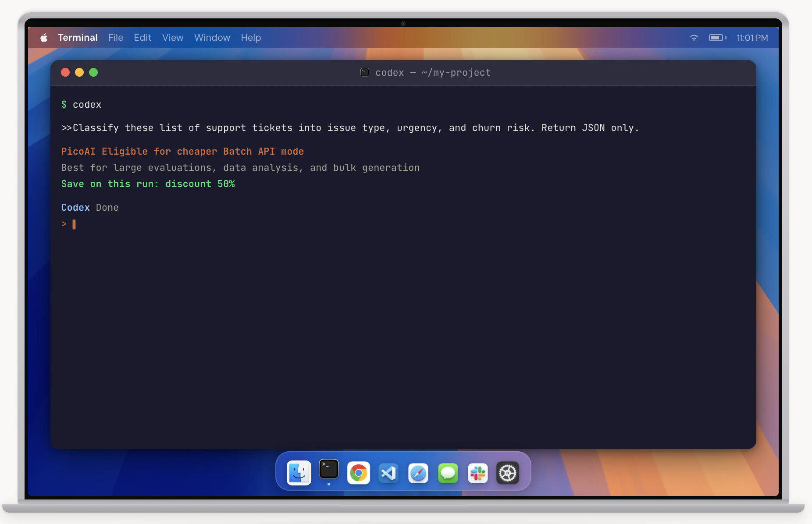Select the Terminal icon in the Dock
This screenshot has height=524, width=812.
(328, 471)
